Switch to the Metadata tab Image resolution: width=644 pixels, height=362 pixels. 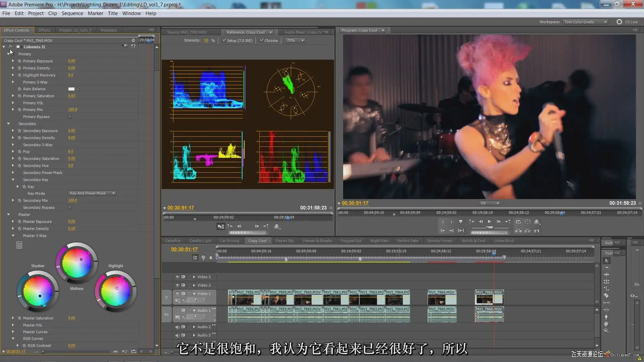point(108,30)
